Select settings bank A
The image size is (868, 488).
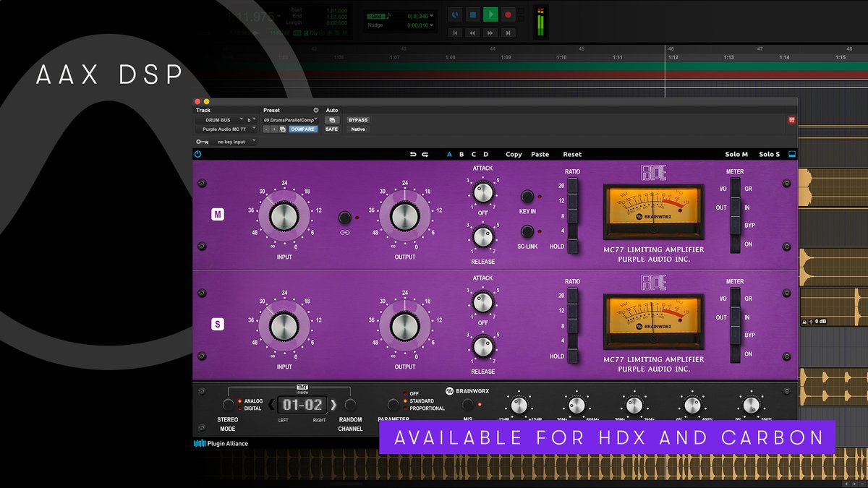click(449, 154)
